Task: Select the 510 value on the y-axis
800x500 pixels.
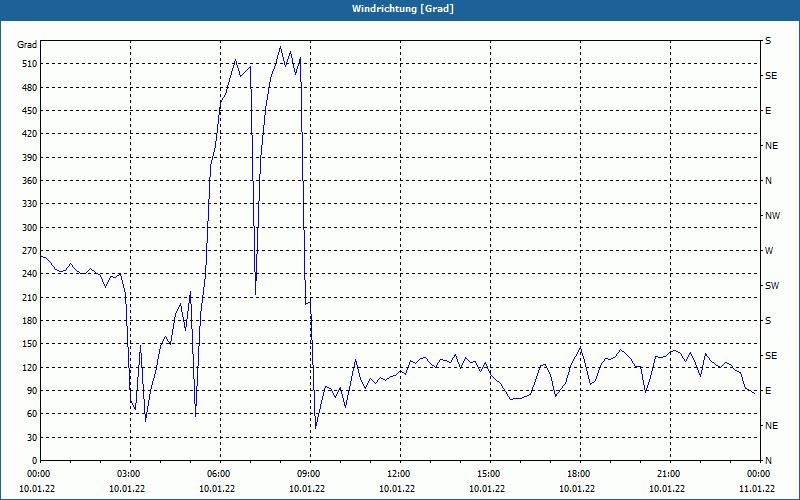Action: click(x=30, y=64)
